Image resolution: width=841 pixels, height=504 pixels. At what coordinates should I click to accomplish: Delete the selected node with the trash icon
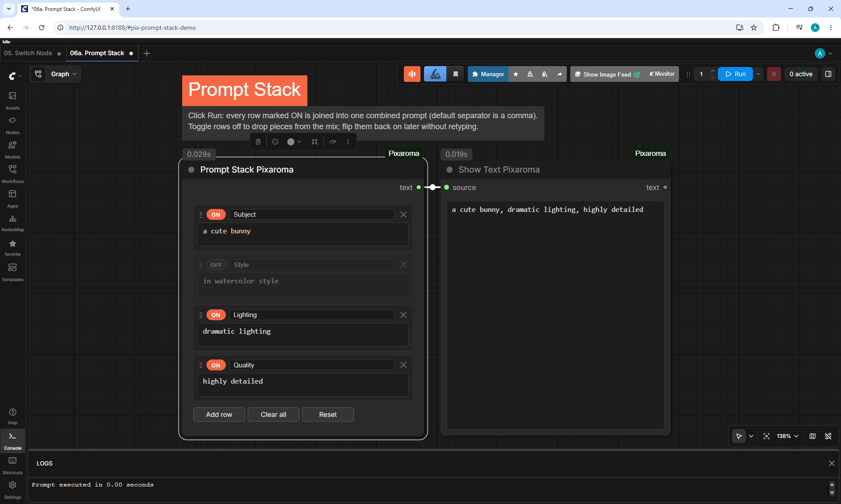(258, 141)
